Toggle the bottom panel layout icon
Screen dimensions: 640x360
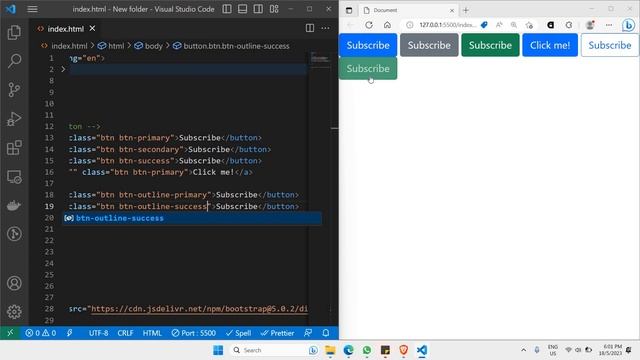pyautogui.click(x=242, y=9)
